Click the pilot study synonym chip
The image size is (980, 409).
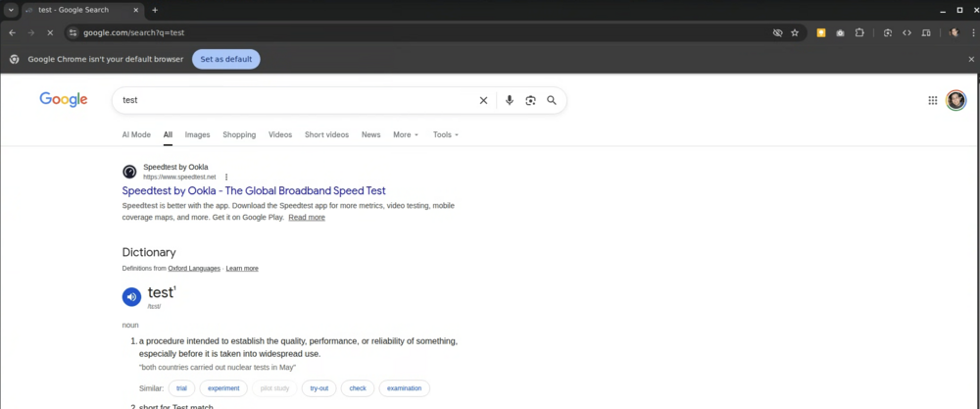(x=274, y=388)
